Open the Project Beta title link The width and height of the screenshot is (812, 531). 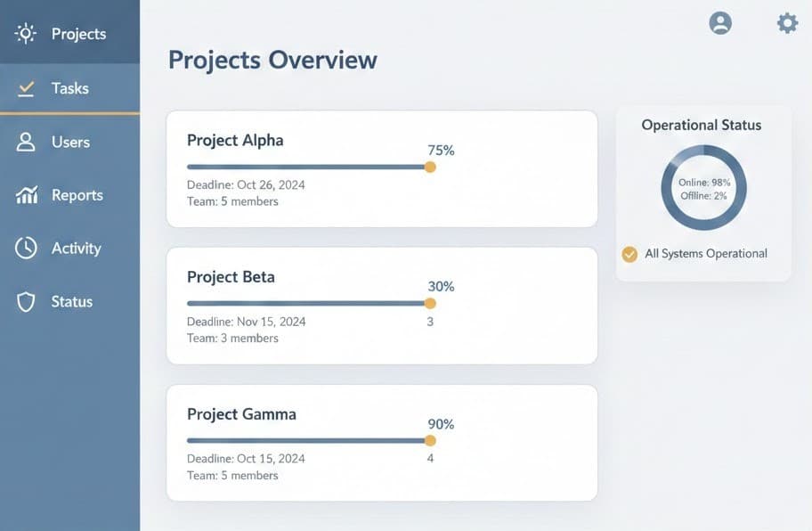231,277
